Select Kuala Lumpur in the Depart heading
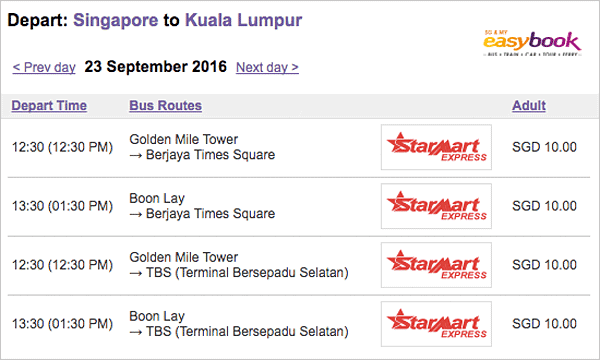 (244, 20)
